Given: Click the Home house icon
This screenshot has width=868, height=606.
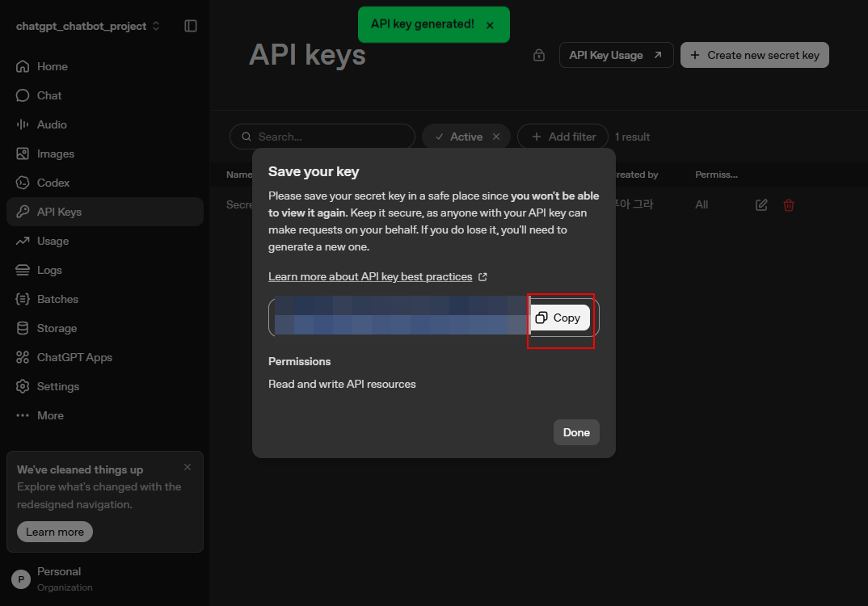Looking at the screenshot, I should [x=23, y=66].
